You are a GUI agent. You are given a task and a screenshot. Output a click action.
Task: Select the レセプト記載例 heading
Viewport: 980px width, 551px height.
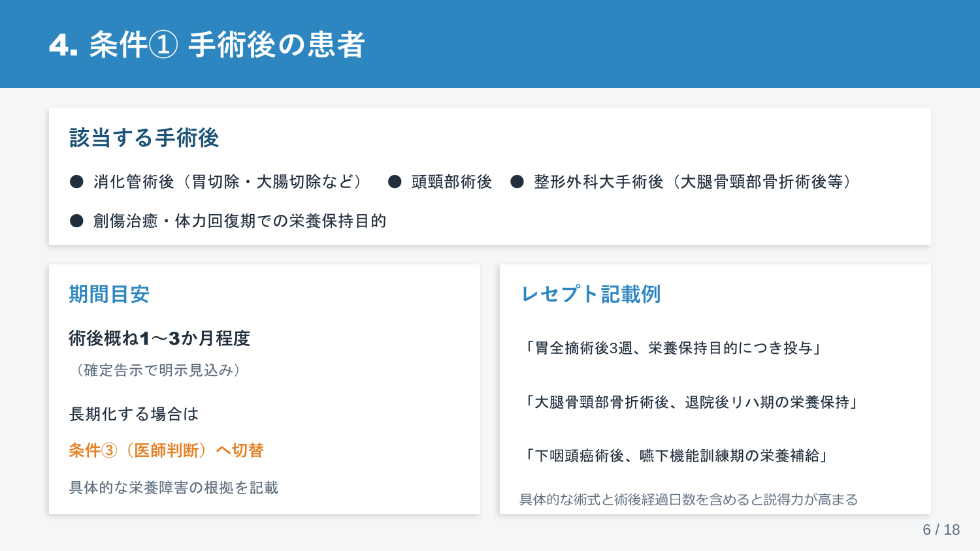tap(591, 294)
